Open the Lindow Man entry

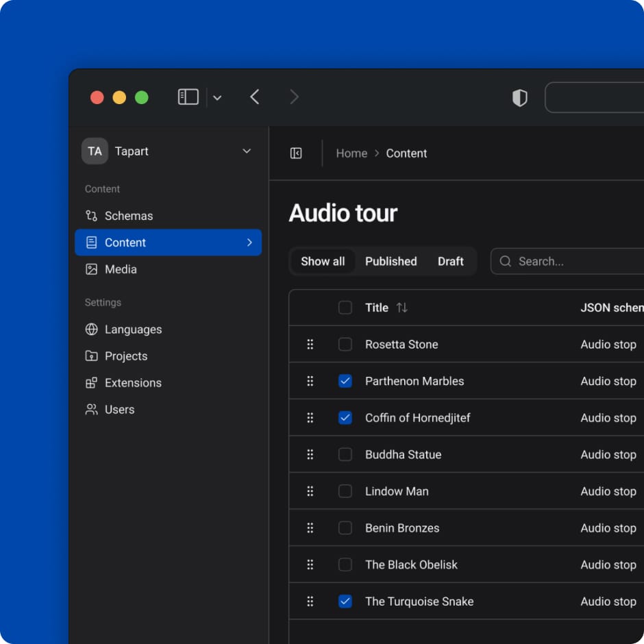pyautogui.click(x=397, y=491)
